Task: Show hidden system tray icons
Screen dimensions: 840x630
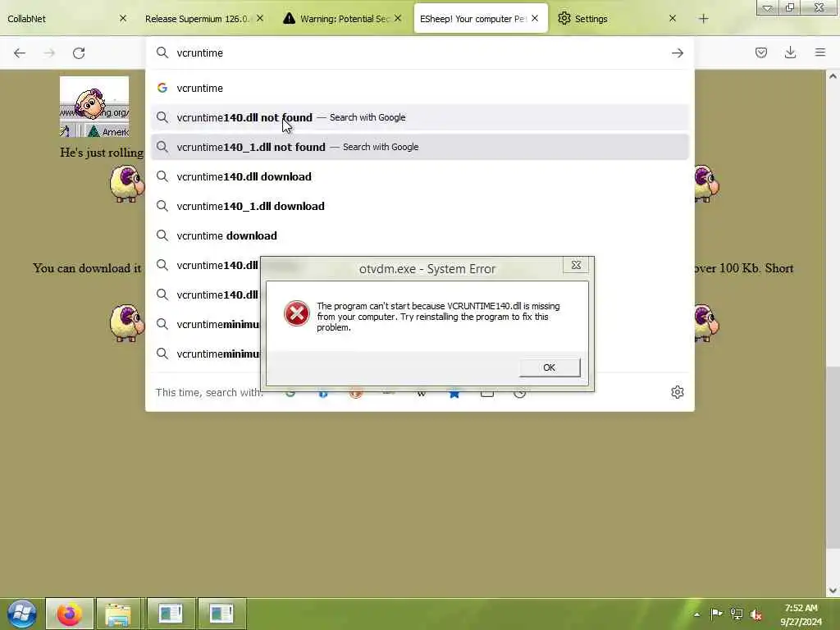Action: [x=696, y=614]
